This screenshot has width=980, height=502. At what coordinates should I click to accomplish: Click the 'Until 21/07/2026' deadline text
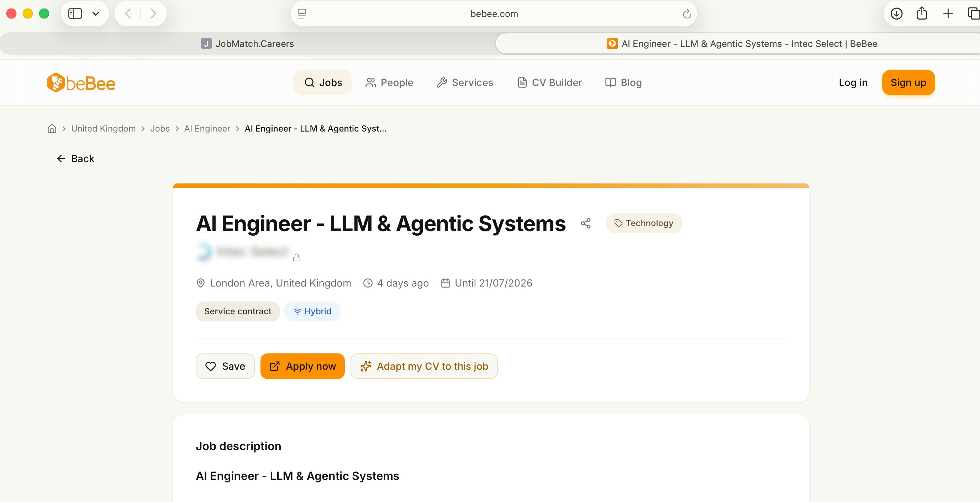[x=494, y=283]
